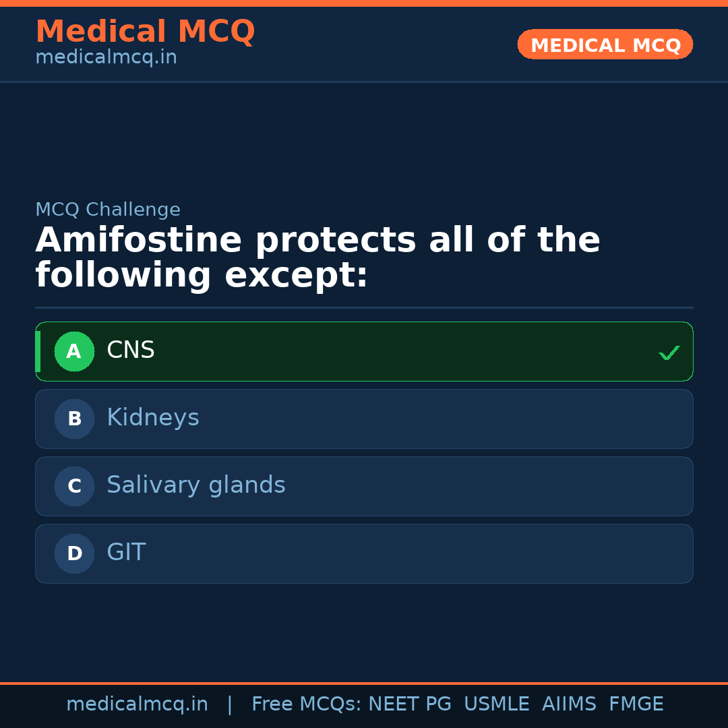Open the footer medicalmcq.in link
This screenshot has width=728, height=728.
coord(137,704)
